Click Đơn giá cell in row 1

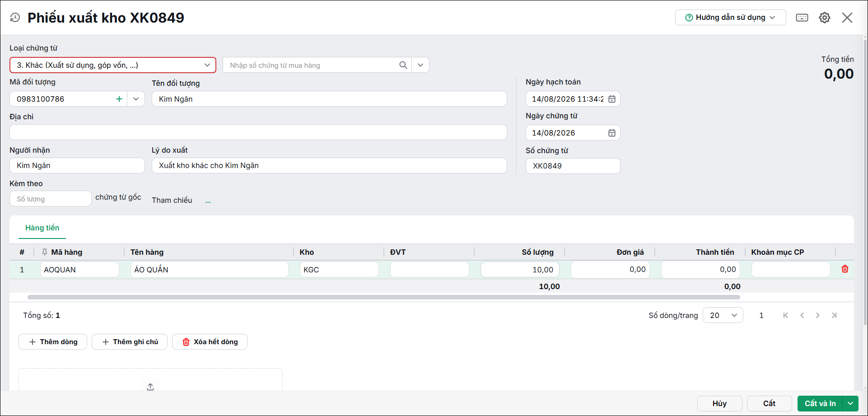(610, 270)
